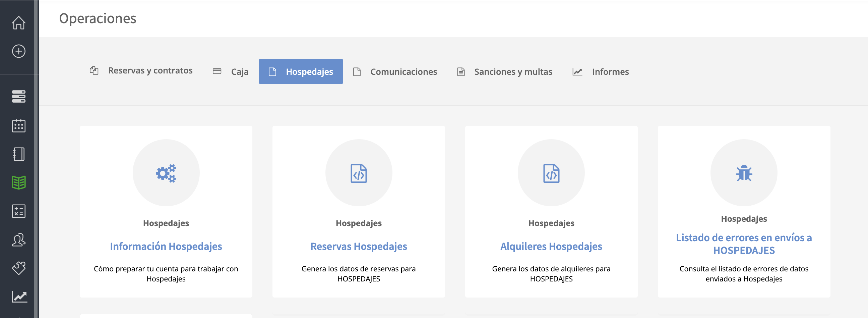Screen dimensions: 868x318
Task: Click 'Cómo preparar tu cuenta' description text
Action: (166, 274)
